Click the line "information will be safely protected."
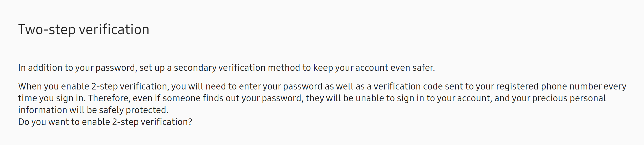644x145 pixels. [x=93, y=110]
